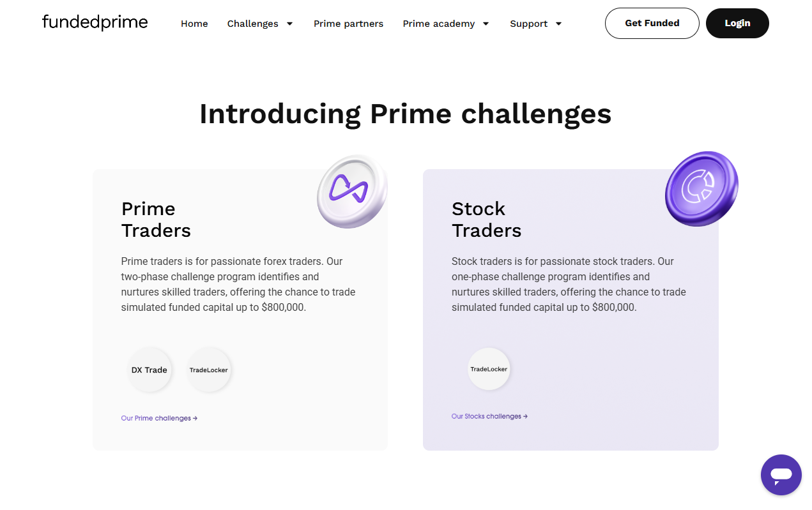This screenshot has width=812, height=510.
Task: Open the chat support widget
Action: coord(781,475)
